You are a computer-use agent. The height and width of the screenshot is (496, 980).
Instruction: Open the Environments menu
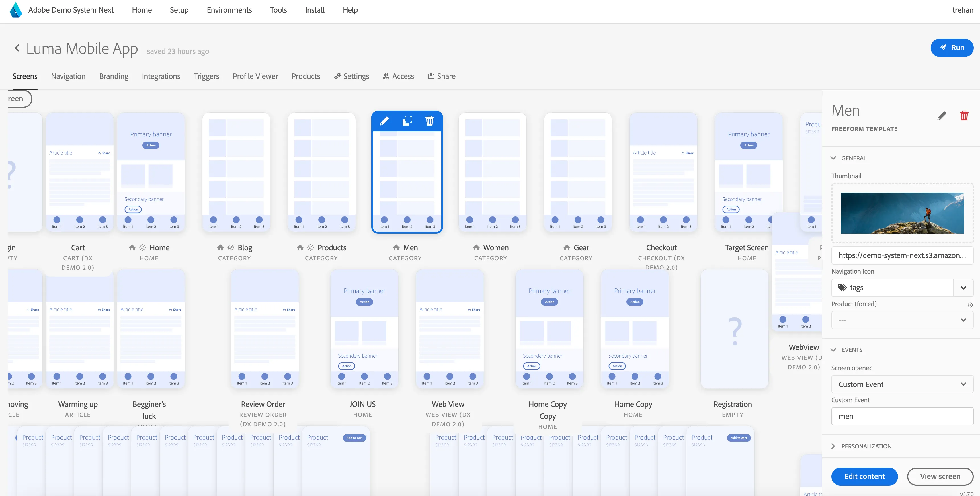229,10
